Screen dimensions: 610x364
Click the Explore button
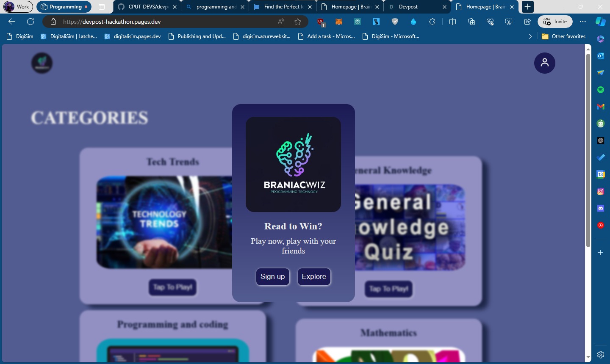pos(314,277)
